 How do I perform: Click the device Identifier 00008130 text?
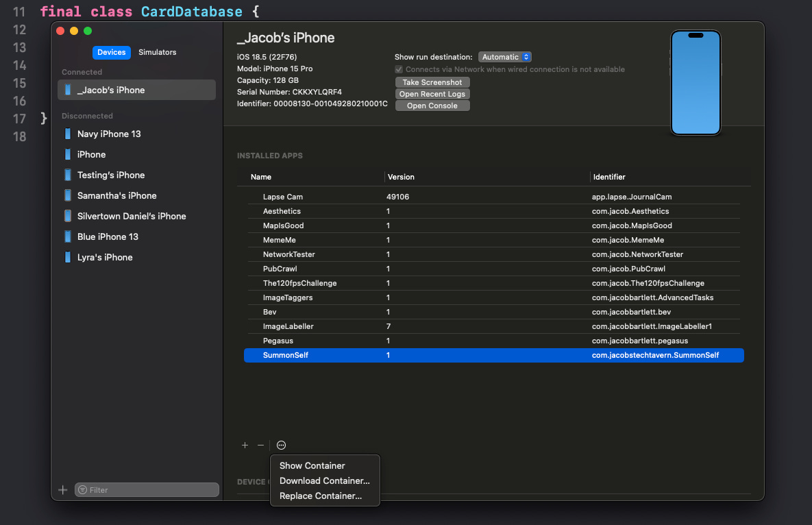[312, 103]
